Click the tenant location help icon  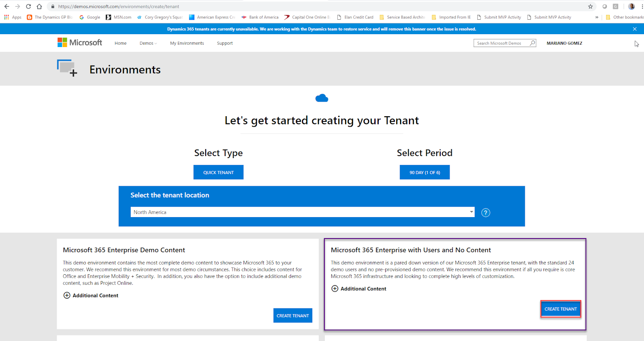[486, 213]
